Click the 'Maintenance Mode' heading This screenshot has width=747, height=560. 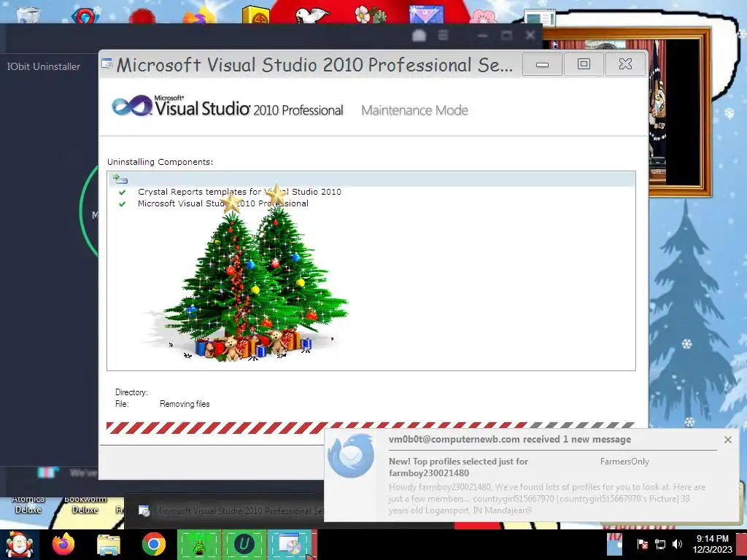tap(414, 111)
